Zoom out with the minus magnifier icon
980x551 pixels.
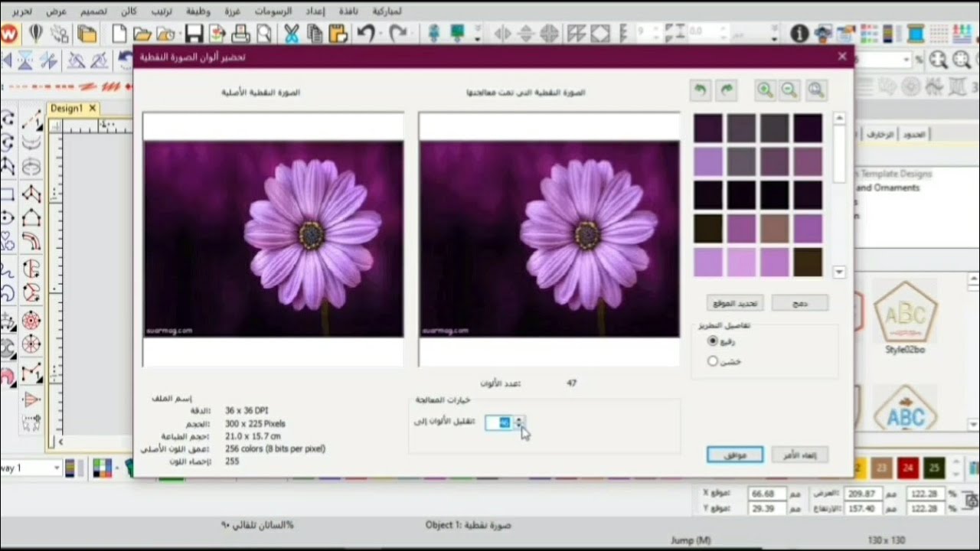point(789,90)
